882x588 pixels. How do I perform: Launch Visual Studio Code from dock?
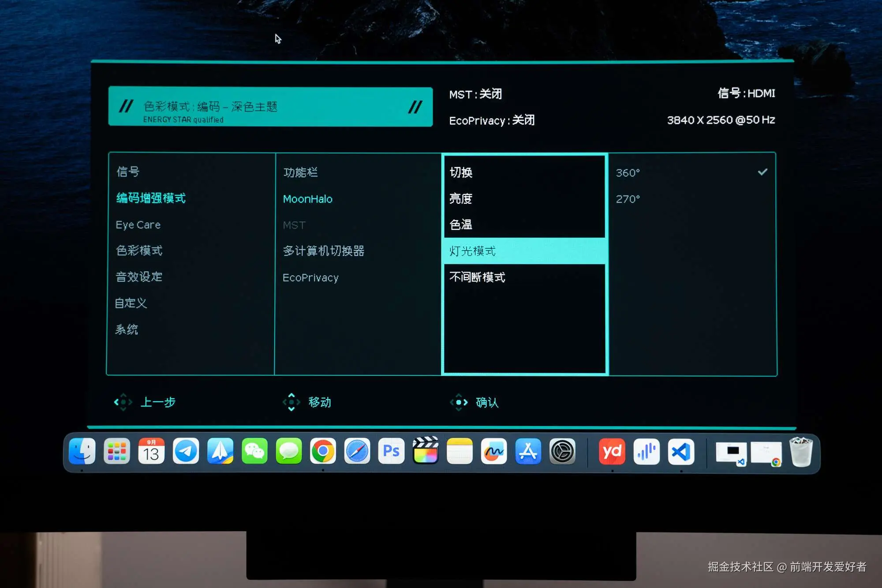681,452
